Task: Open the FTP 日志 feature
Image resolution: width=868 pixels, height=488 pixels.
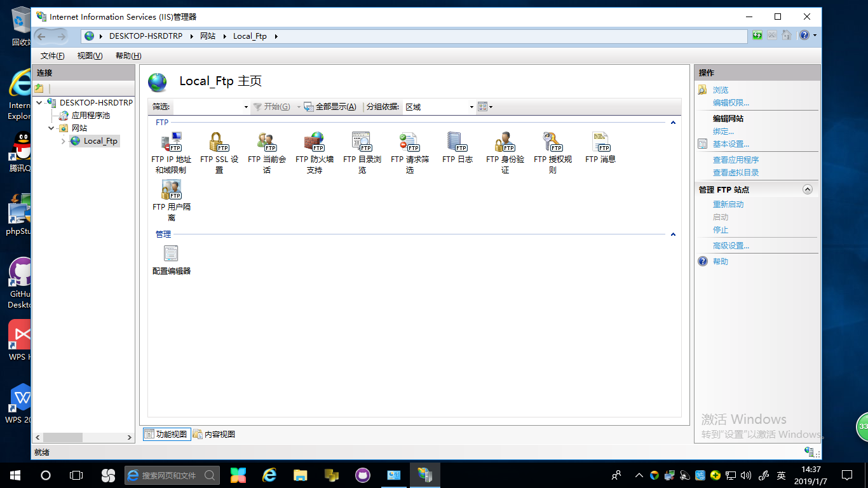Action: coord(456,144)
